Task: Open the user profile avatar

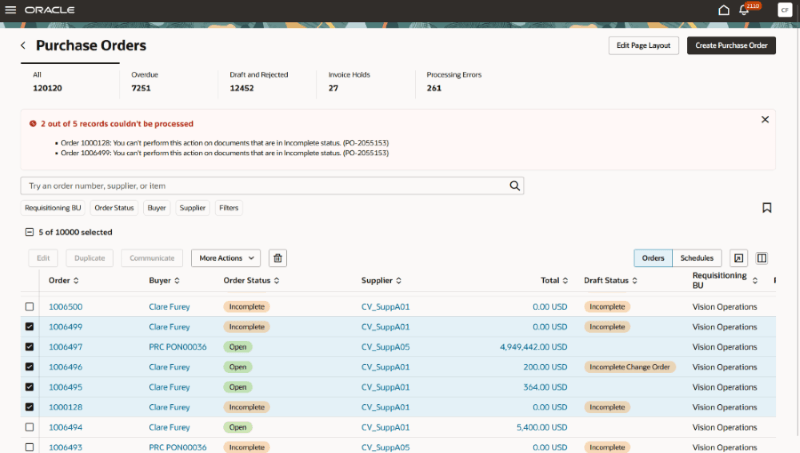Action: click(x=784, y=10)
